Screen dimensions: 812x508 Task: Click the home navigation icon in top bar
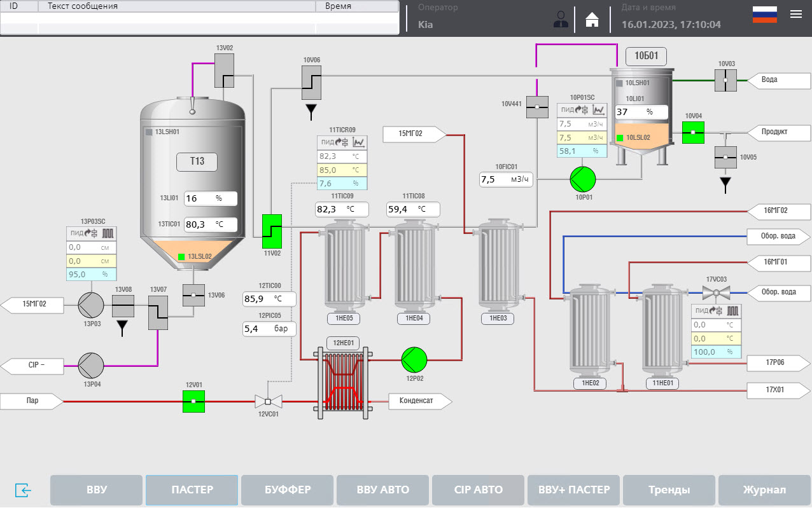pos(591,20)
